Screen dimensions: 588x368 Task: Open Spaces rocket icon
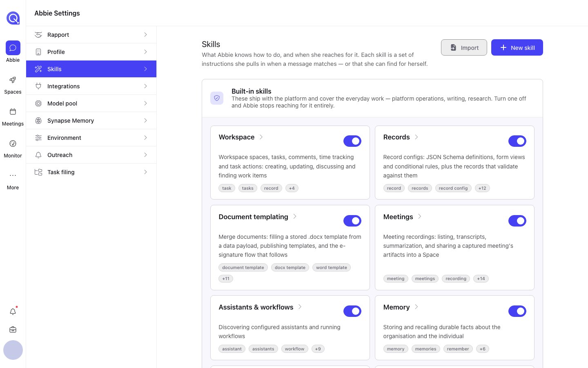click(x=13, y=80)
